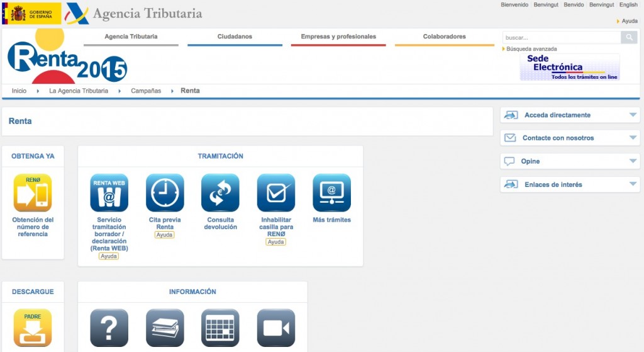Go to Campañas in the breadcrumb
The height and width of the screenshot is (352, 644).
(146, 91)
